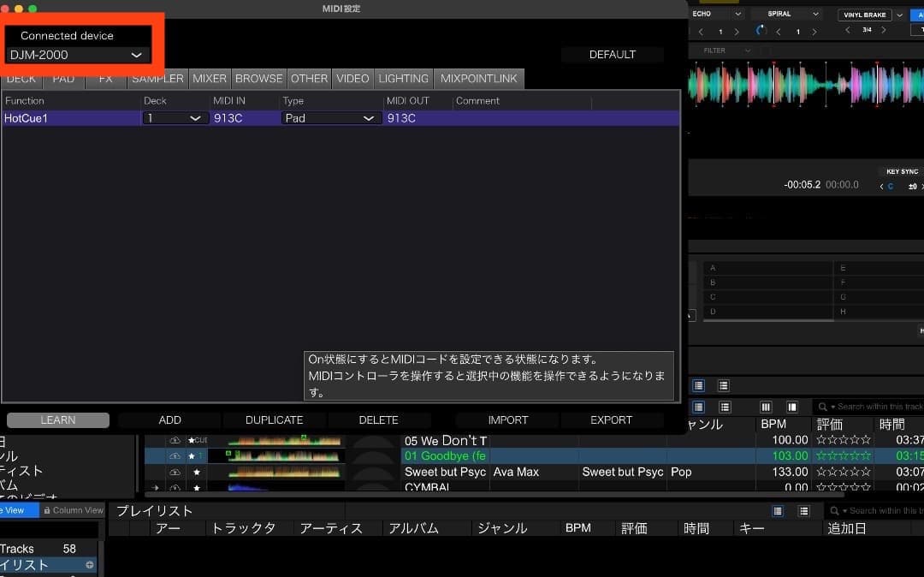The image size is (924, 577).
Task: Activate the two-pane split view icon
Action: pyautogui.click(x=791, y=407)
